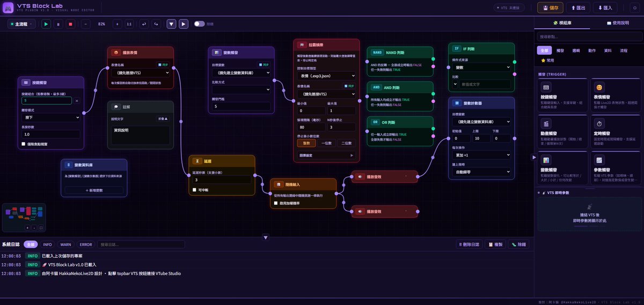Add a variable with 新增變數

94,190
